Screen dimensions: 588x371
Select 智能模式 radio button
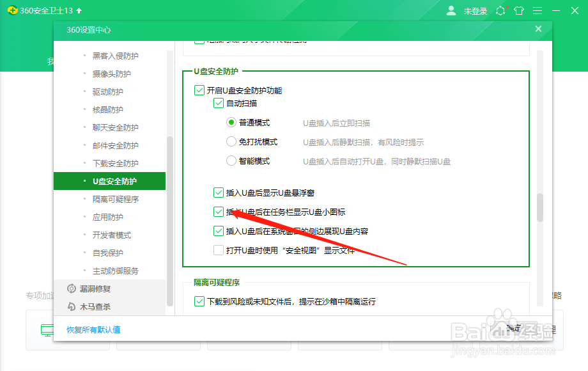click(x=231, y=161)
